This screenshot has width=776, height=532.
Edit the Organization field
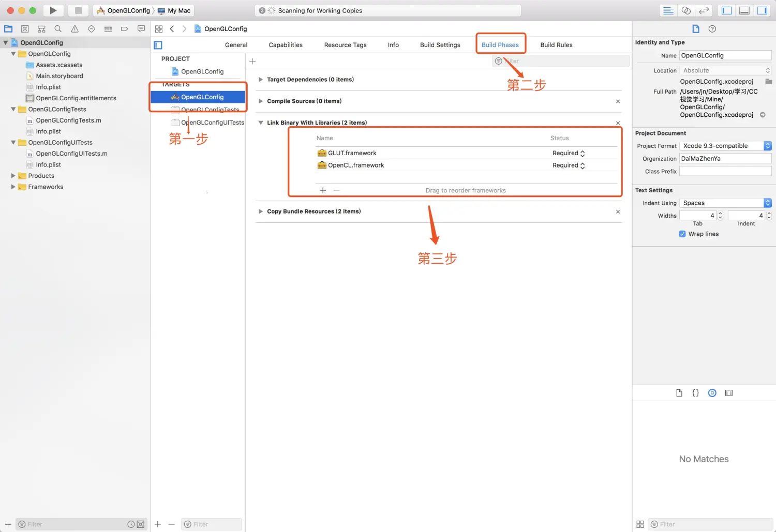(725, 159)
